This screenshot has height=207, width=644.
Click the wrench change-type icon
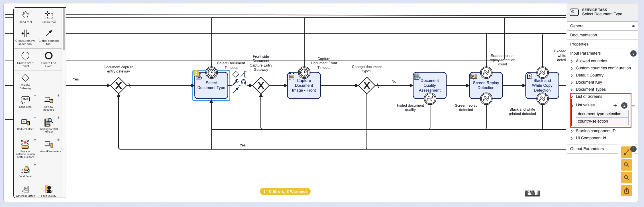(x=236, y=82)
